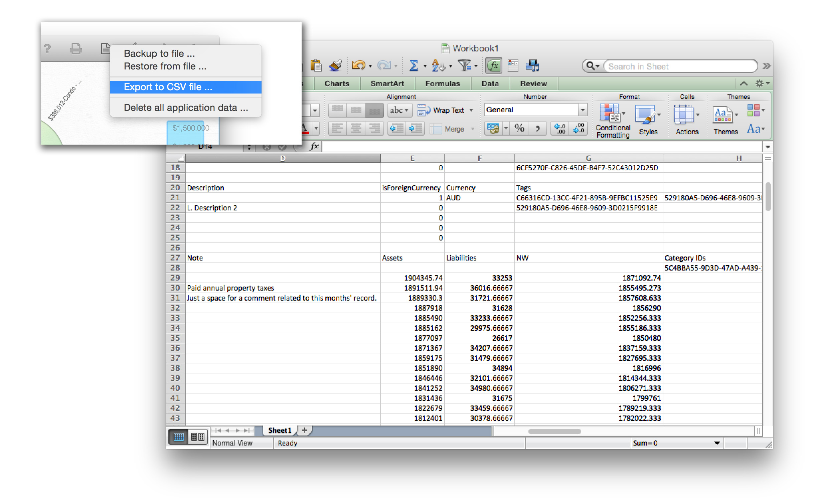Screen dimensions: 817x504
Task: Click the print icon in the finance app
Action: (76, 49)
